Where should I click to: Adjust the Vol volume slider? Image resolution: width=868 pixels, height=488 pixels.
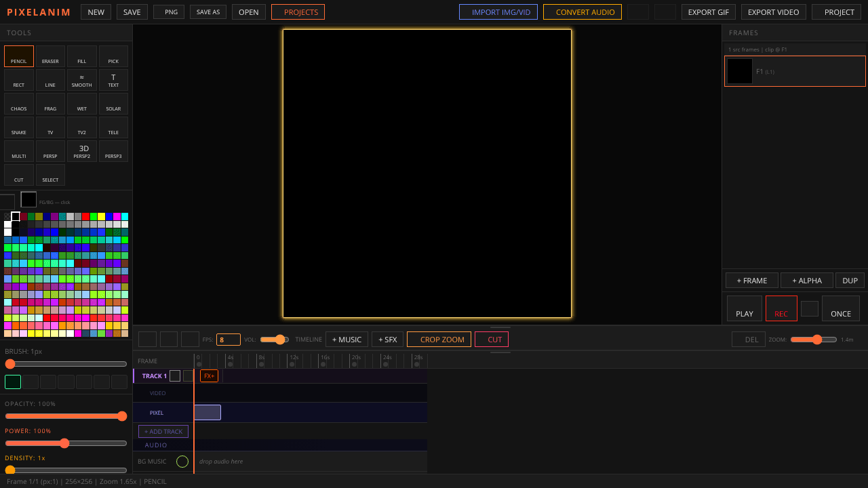tap(275, 340)
